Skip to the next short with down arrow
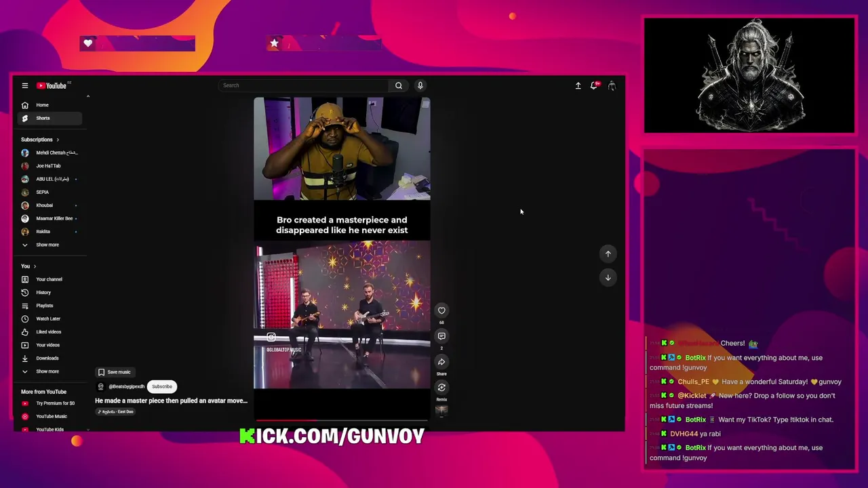 (608, 277)
